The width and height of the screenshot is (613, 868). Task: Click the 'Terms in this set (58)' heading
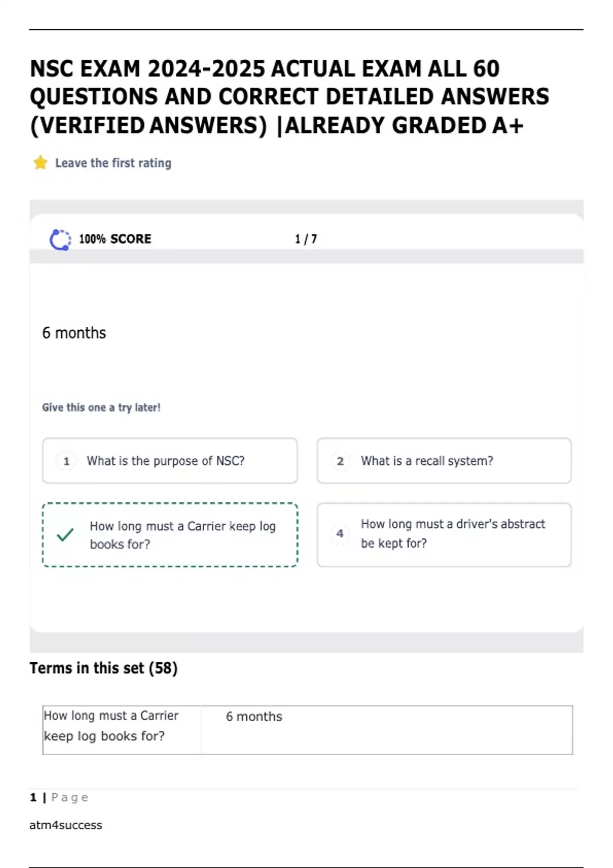104,668
